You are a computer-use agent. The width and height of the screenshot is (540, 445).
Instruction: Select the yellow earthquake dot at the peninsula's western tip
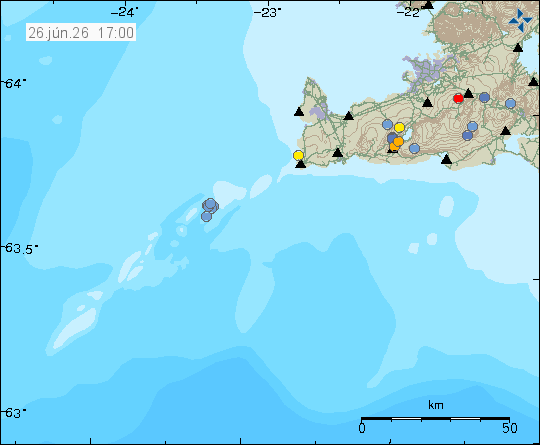(x=298, y=155)
